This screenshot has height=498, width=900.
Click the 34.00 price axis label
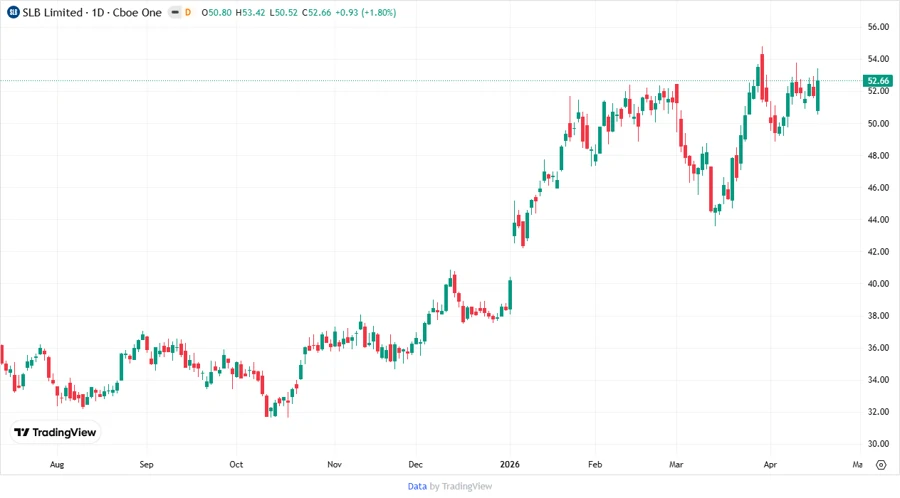pos(878,380)
